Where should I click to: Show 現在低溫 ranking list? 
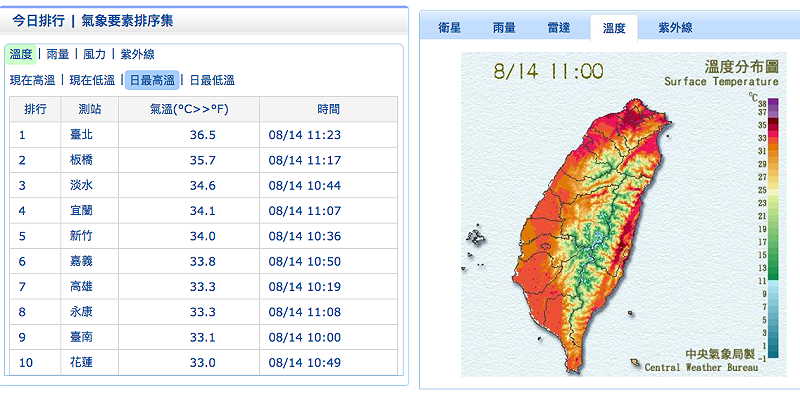[91, 80]
